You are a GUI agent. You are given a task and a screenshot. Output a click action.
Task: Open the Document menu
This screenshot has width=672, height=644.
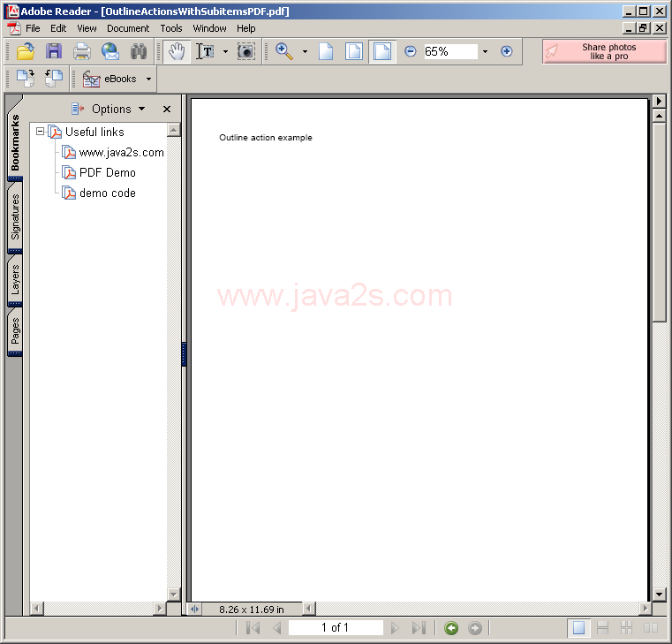pos(128,28)
